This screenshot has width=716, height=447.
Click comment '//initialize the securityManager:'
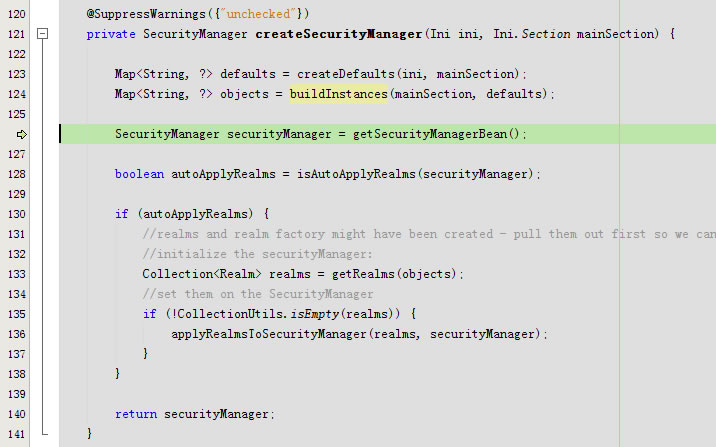pyautogui.click(x=258, y=254)
